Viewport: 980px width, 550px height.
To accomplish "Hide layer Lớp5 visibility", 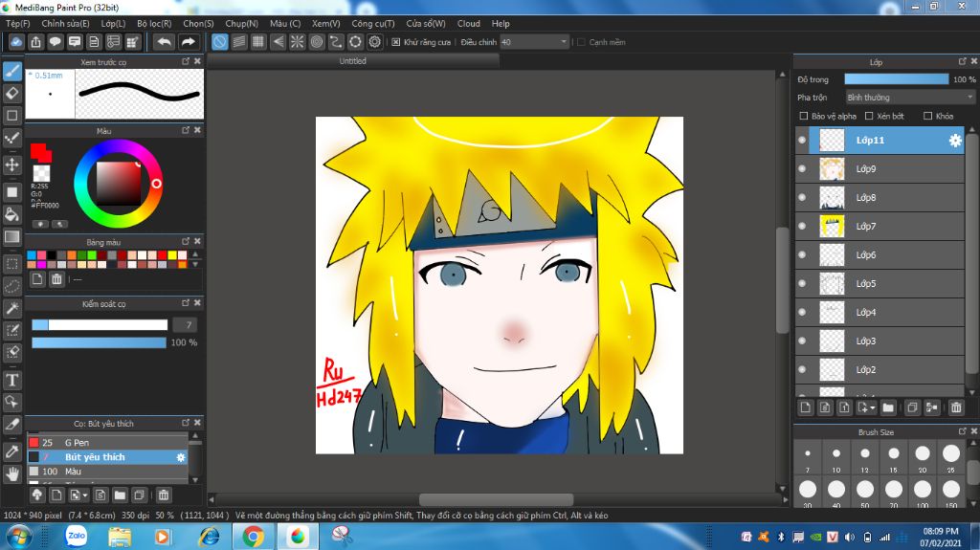I will [803, 284].
